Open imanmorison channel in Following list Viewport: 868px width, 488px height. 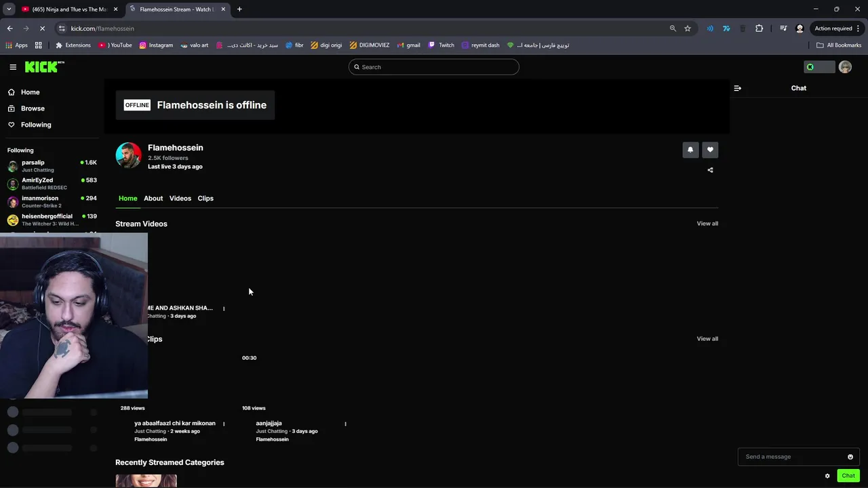coord(52,201)
